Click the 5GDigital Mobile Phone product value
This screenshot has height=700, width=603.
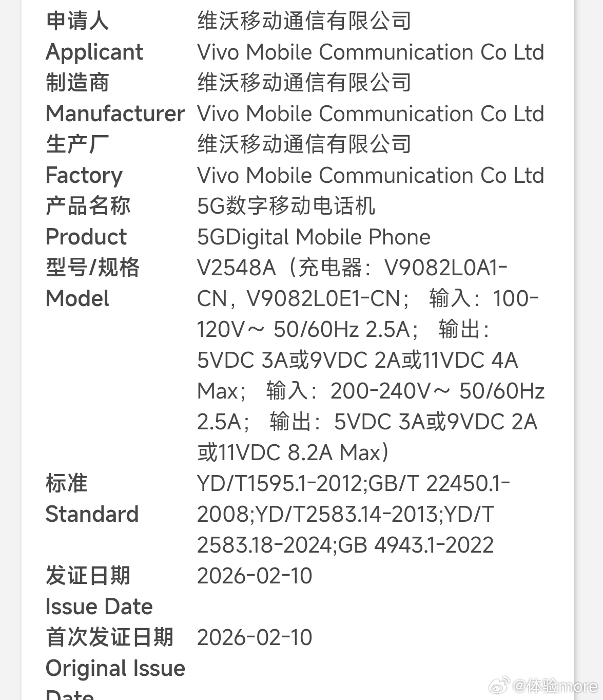coord(314,237)
